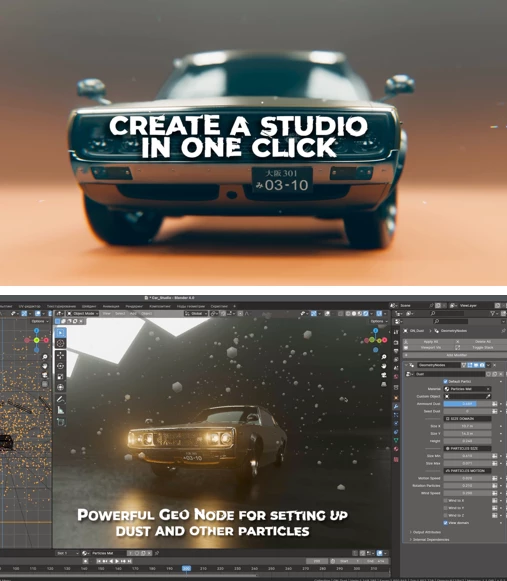
Task: Open the Global transform orientation dropdown
Action: click(196, 313)
